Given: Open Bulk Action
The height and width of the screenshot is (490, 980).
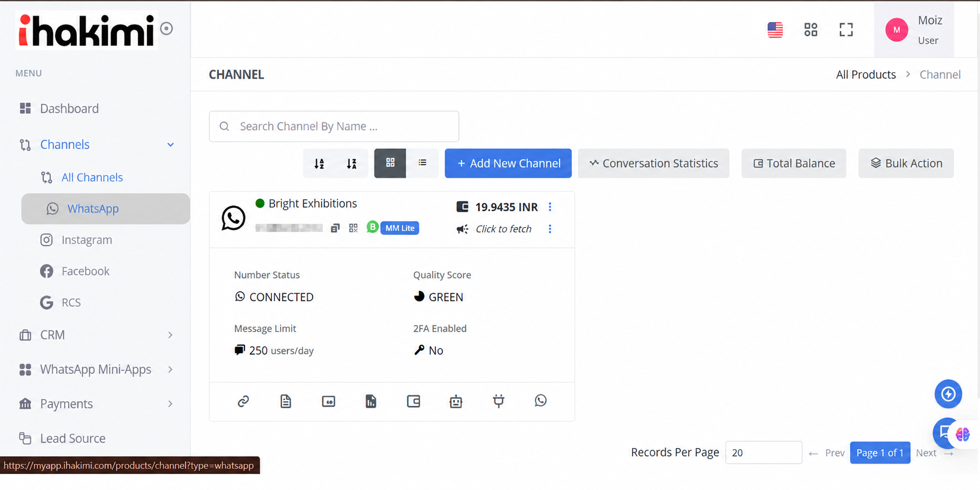Looking at the screenshot, I should point(906,164).
